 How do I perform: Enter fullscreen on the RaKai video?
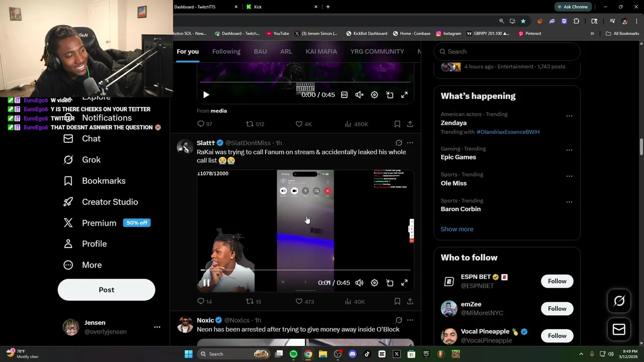[404, 283]
